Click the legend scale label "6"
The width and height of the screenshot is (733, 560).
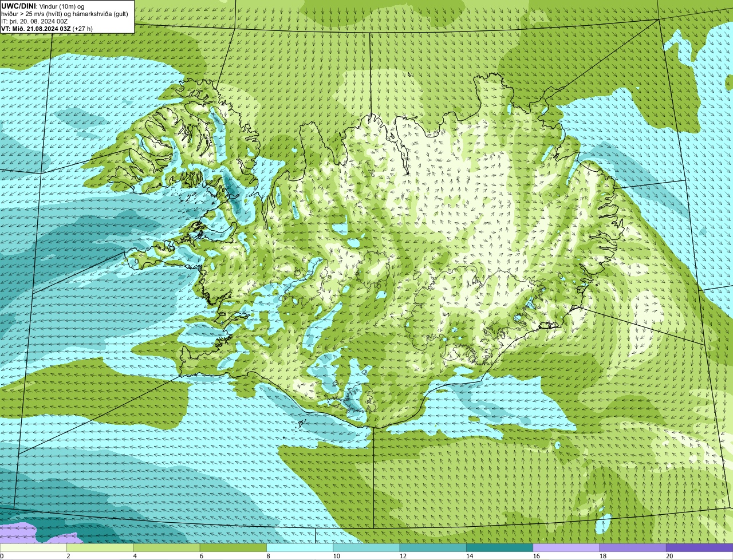[x=202, y=556]
